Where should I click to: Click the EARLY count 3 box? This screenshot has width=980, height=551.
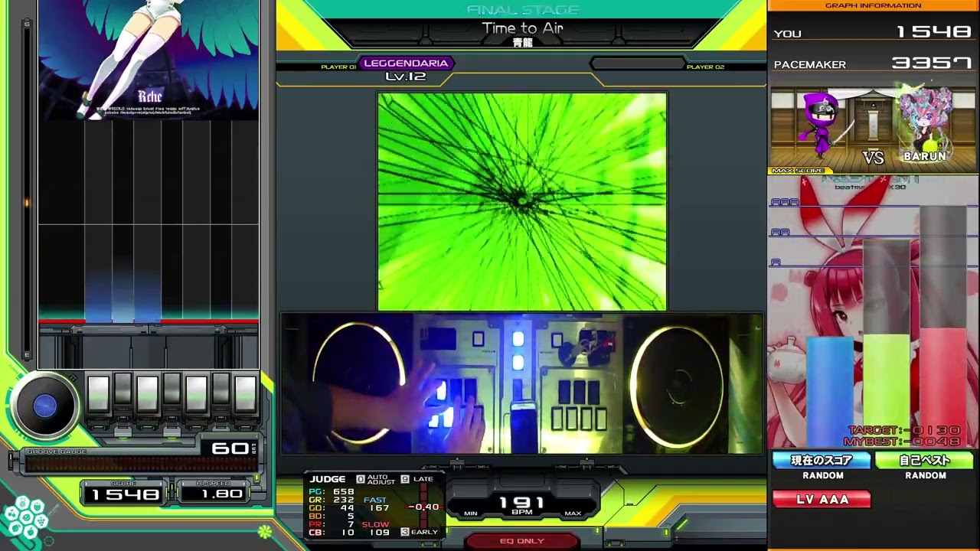click(x=405, y=532)
